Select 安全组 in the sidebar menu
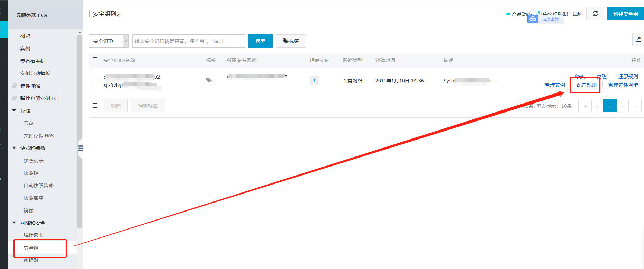The image size is (644, 269). (31, 248)
